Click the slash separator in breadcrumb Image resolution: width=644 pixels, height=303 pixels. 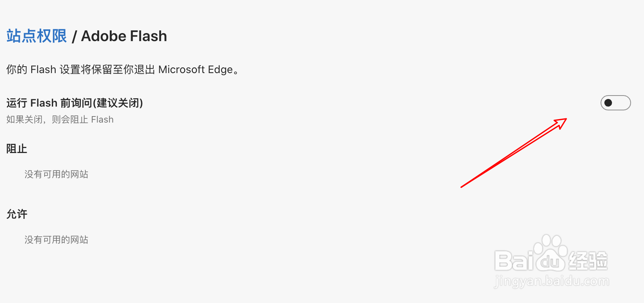[74, 37]
